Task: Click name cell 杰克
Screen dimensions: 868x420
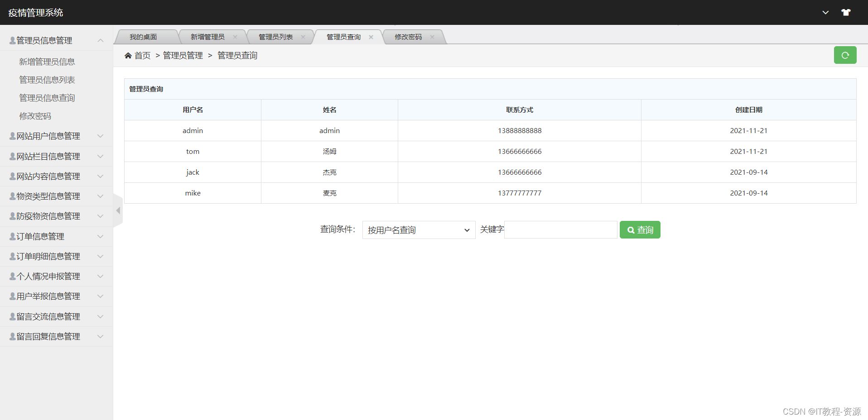Action: click(330, 172)
